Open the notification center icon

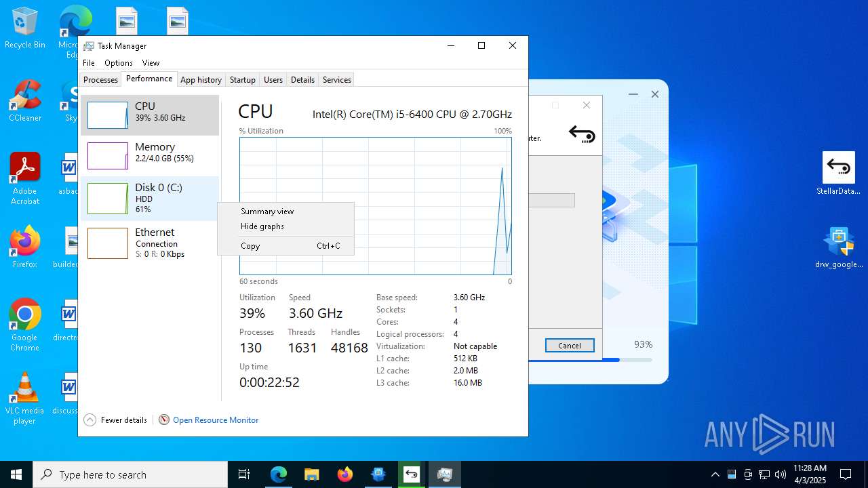(x=846, y=474)
